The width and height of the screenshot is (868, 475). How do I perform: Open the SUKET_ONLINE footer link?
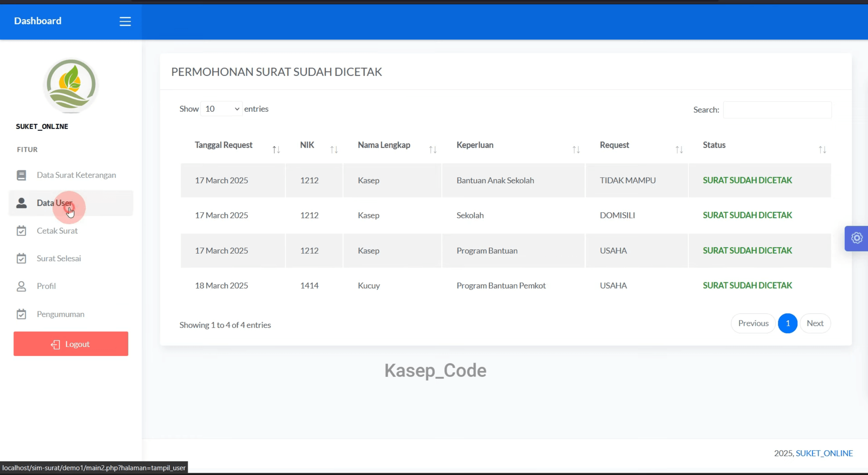click(x=824, y=453)
